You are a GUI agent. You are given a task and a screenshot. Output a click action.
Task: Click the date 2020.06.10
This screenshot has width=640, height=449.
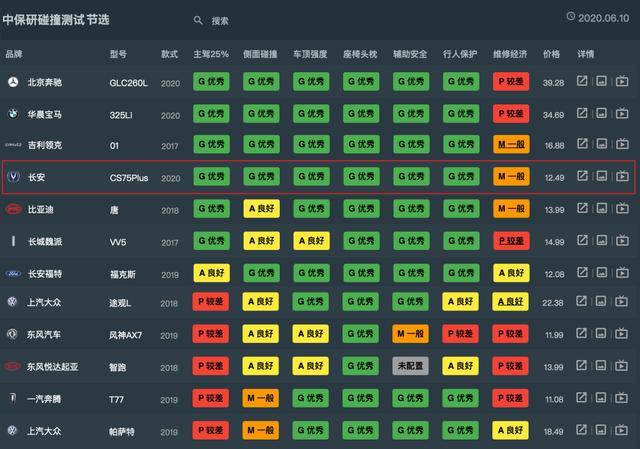click(x=604, y=18)
